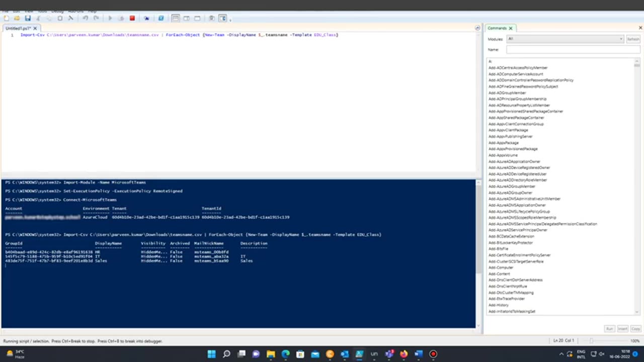
Task: Open Word from taskbar
Action: [419, 354]
